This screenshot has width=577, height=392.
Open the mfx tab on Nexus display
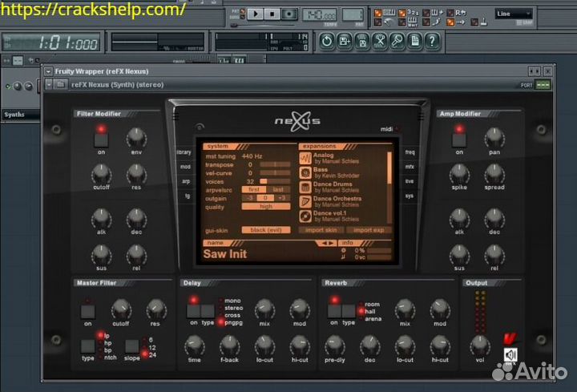point(410,167)
